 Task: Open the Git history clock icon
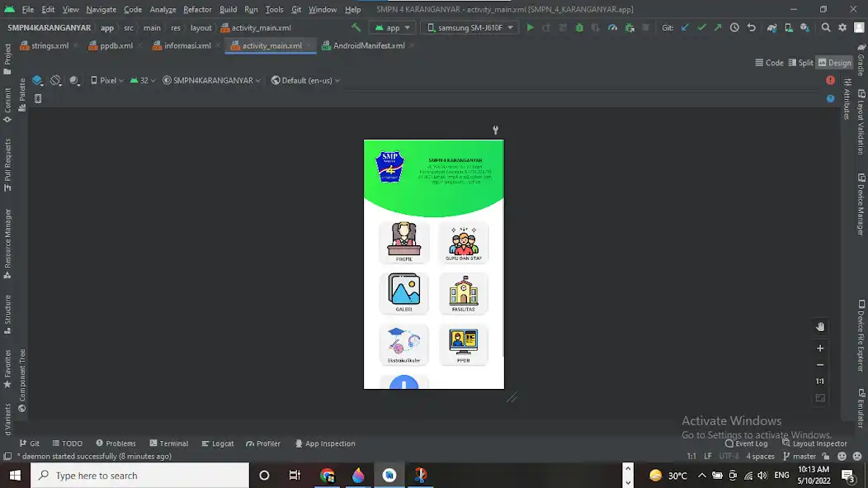734,27
